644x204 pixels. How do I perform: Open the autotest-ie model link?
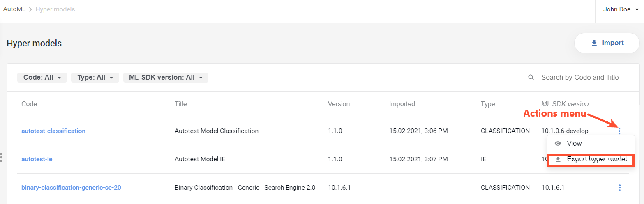point(37,159)
